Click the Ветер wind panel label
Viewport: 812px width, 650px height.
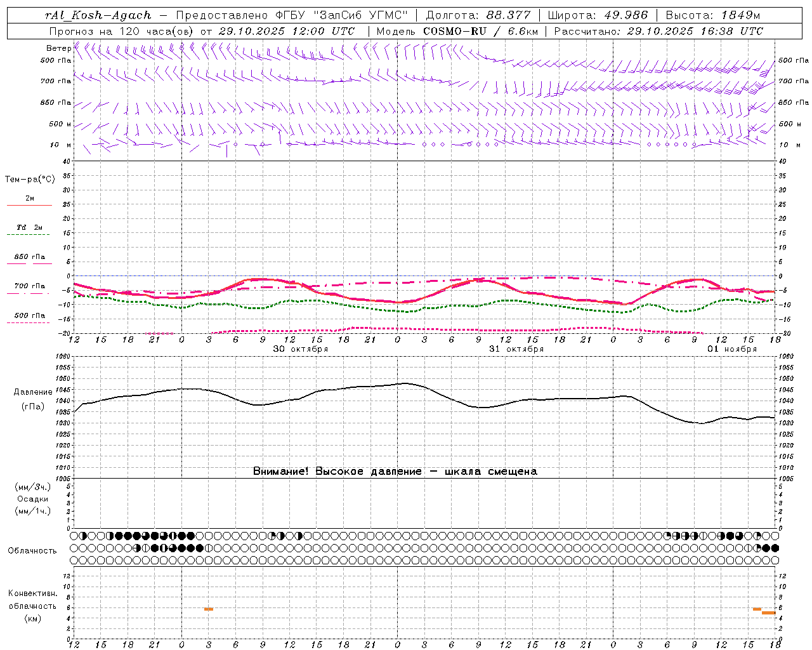[x=58, y=48]
